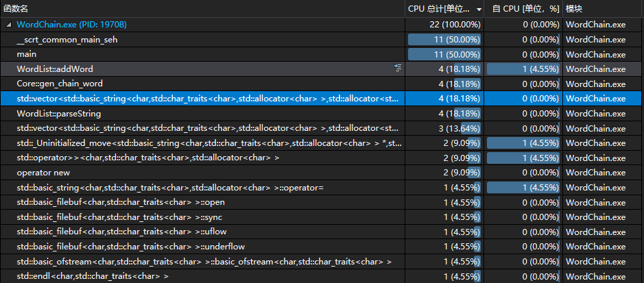
Task: Select the std::basic_filebuf ::underflow function row
Action: point(322,247)
